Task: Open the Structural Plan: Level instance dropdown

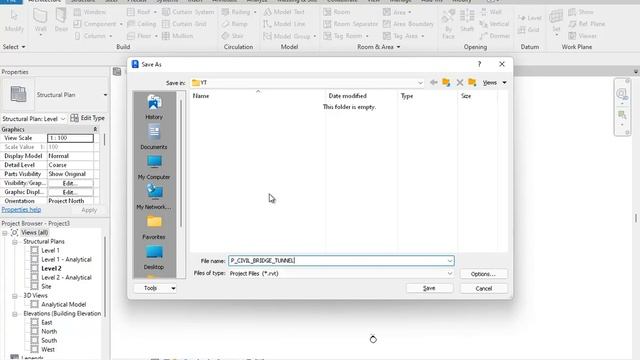Action: coord(63,119)
